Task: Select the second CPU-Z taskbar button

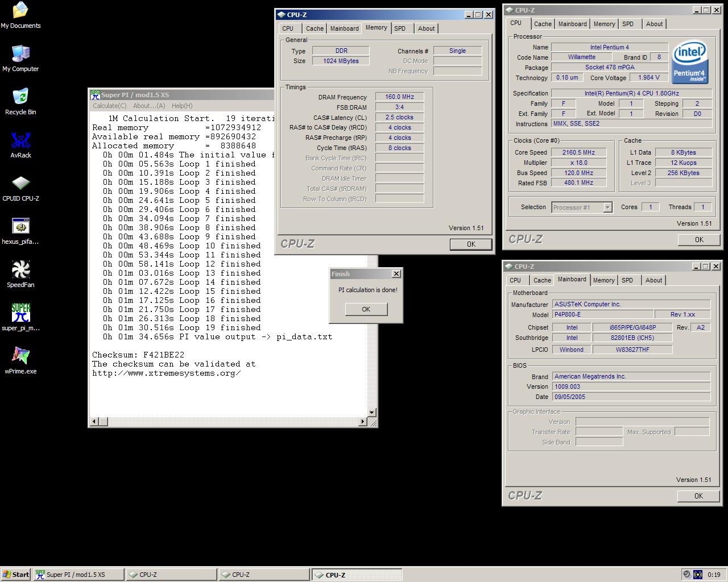Action: 264,575
